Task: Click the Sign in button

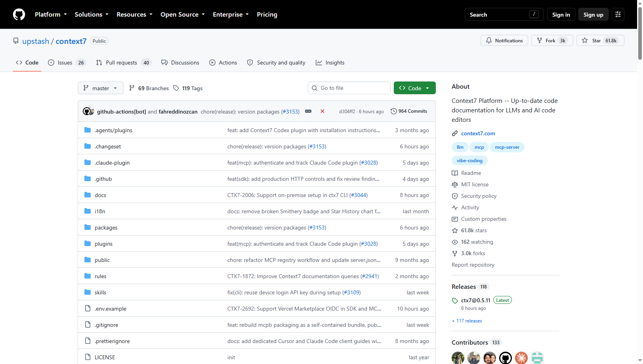Action: pyautogui.click(x=561, y=14)
